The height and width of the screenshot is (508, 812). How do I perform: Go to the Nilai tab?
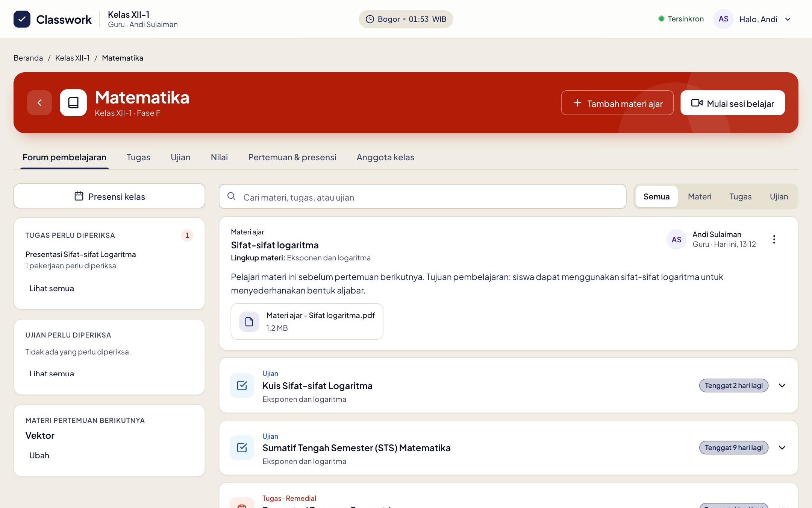tap(219, 157)
